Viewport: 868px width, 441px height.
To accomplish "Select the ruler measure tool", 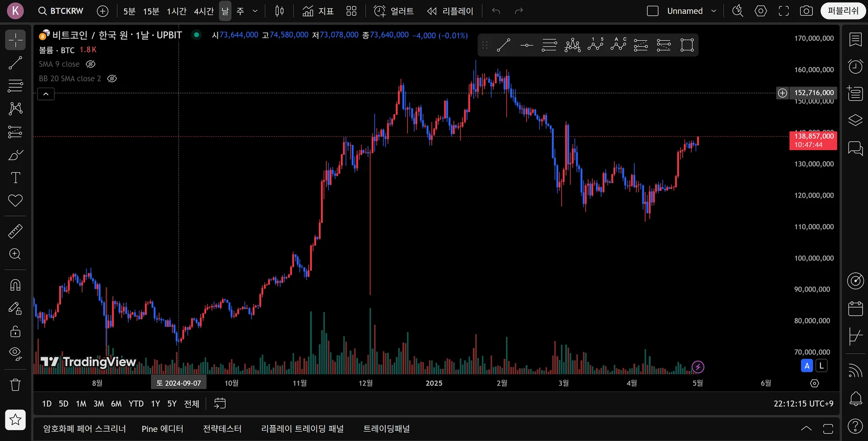I will pos(15,231).
